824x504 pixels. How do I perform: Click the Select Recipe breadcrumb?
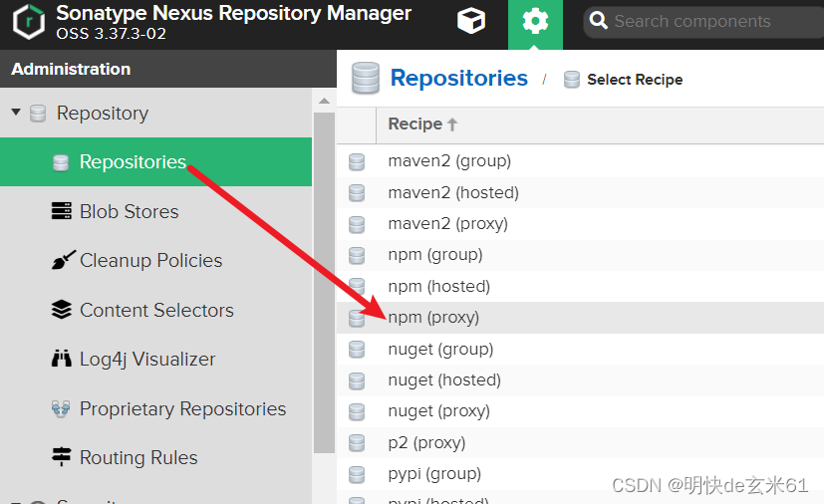635,80
